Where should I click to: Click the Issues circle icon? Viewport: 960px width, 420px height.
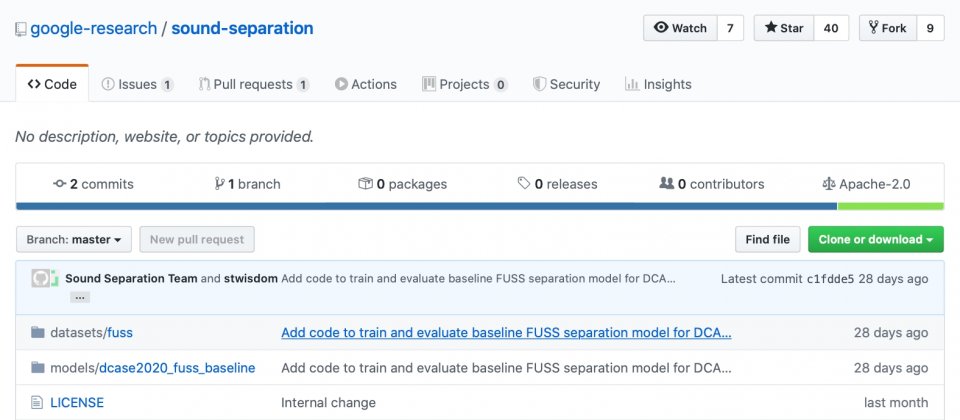(x=108, y=84)
